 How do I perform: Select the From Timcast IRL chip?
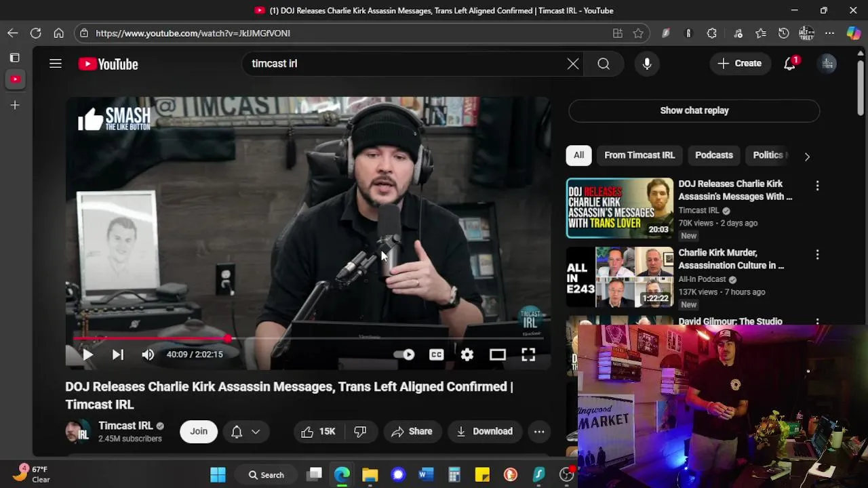639,155
